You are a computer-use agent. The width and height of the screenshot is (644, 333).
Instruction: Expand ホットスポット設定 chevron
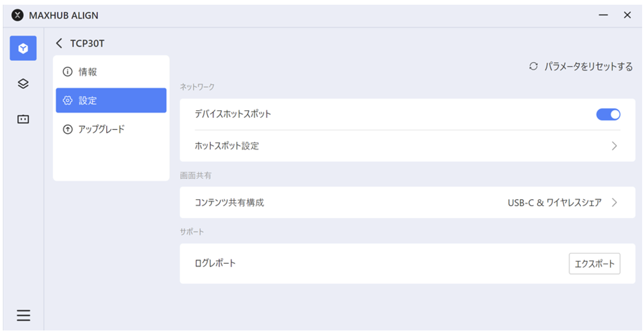614,146
